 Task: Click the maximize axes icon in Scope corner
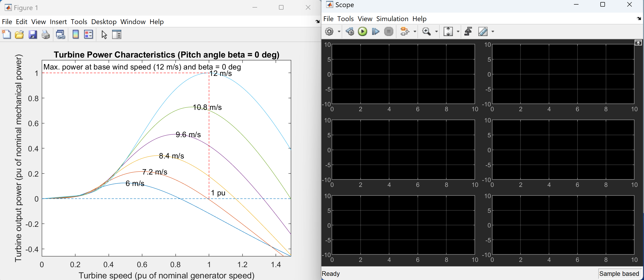pos(638,43)
